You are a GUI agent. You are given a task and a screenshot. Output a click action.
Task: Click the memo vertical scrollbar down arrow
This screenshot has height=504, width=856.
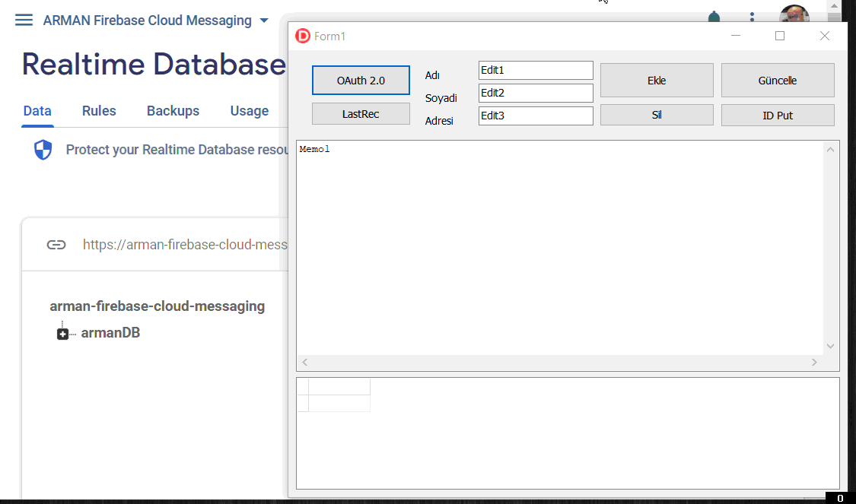coord(830,346)
